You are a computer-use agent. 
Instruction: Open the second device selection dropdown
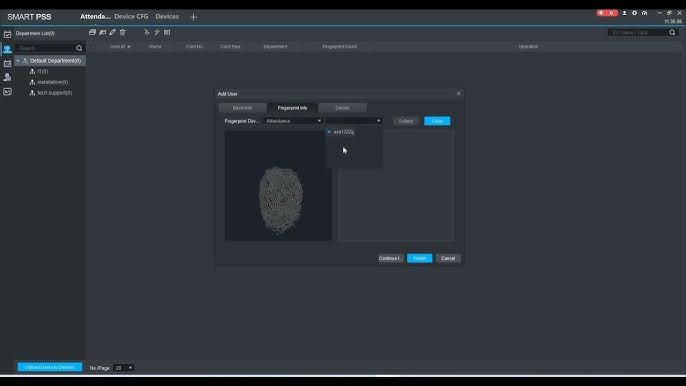point(354,121)
